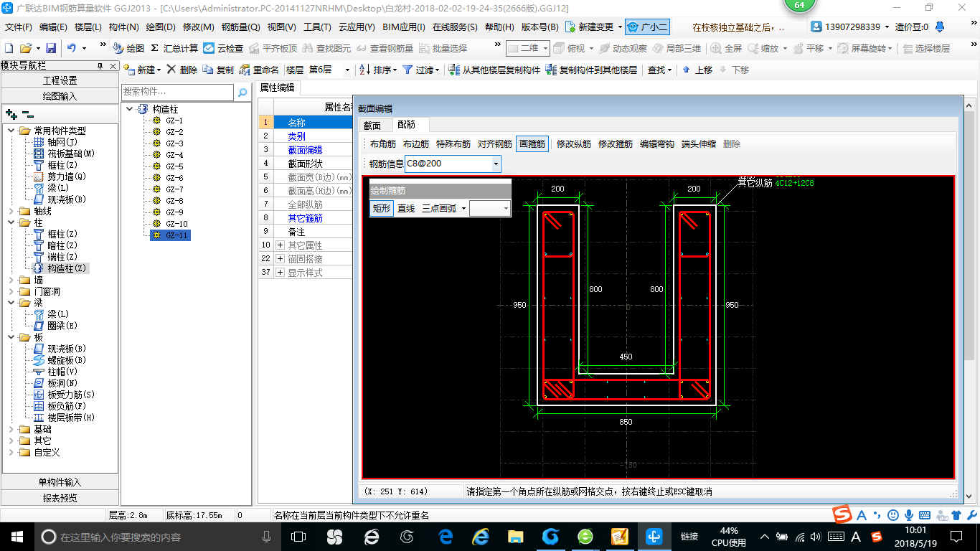Screen dimensions: 980x551
Task: Click 布角筋 button
Action: tap(383, 143)
